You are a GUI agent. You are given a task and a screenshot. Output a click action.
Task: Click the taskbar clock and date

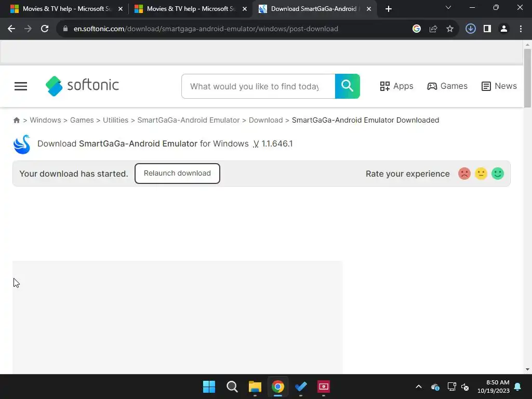click(x=494, y=387)
